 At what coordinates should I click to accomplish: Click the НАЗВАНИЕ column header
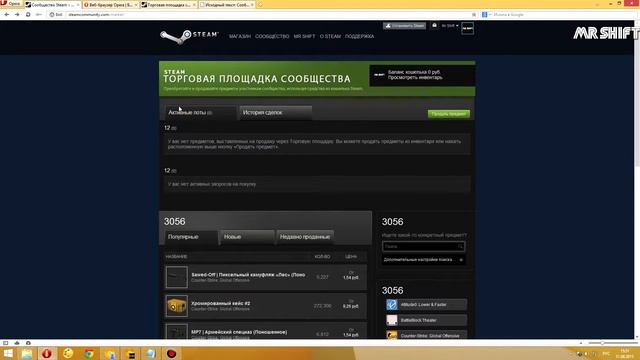click(176, 257)
